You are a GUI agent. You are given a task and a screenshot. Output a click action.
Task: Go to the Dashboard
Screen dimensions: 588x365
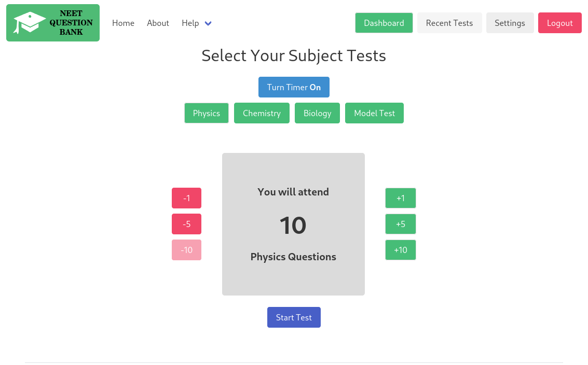[384, 23]
